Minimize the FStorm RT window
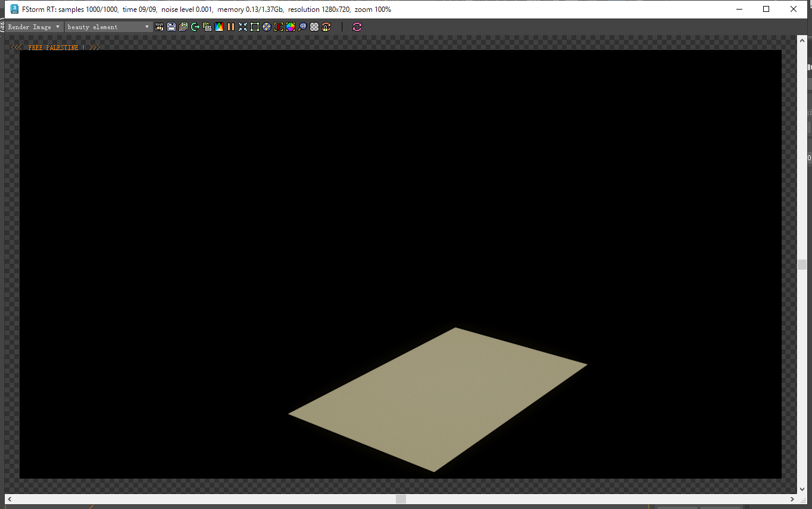 pyautogui.click(x=739, y=9)
